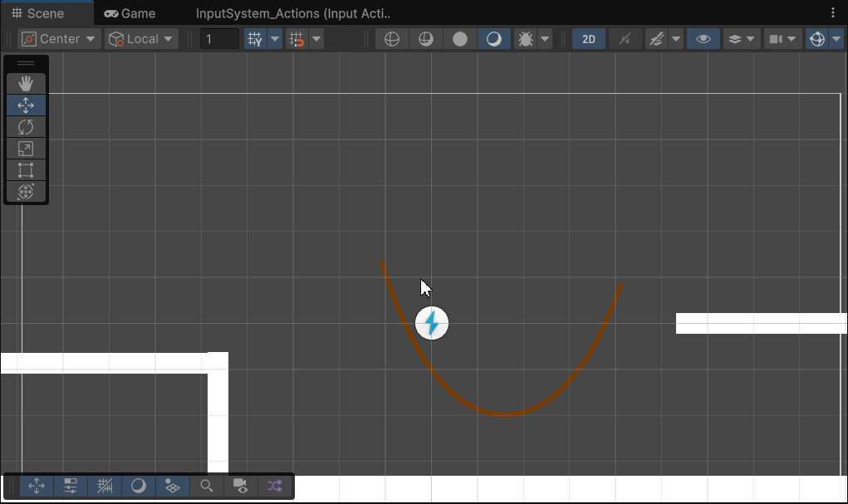
Task: Toggle the gizmos visibility button
Action: tap(817, 39)
